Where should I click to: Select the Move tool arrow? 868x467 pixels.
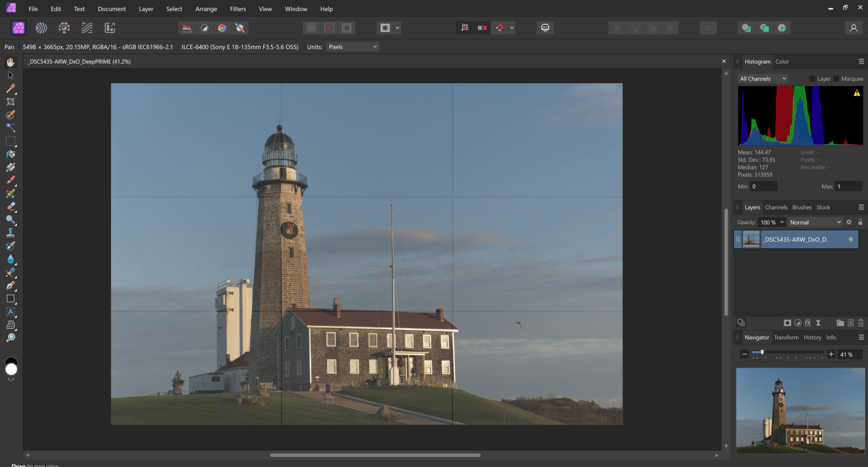(10, 75)
